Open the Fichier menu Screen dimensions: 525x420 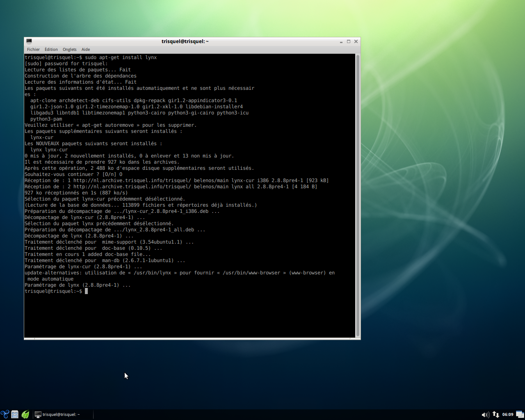[x=33, y=49]
